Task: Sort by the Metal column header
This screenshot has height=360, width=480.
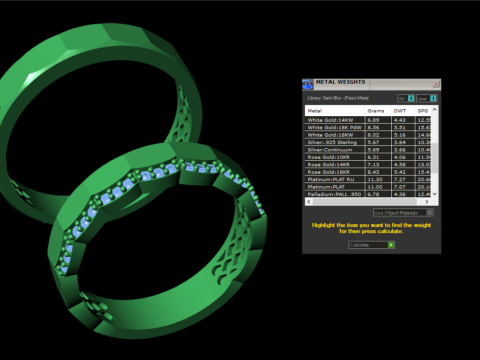Action: coord(335,111)
